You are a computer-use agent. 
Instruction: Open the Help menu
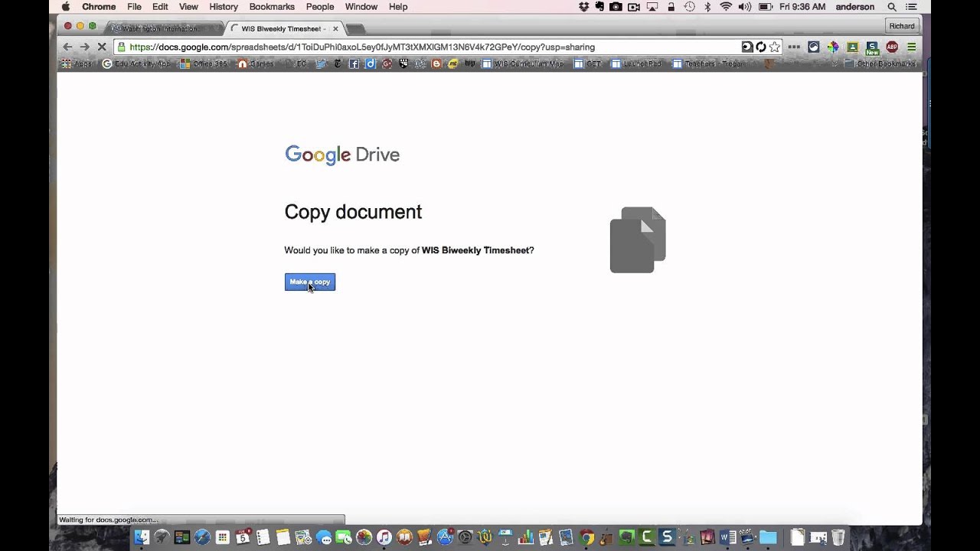(398, 7)
